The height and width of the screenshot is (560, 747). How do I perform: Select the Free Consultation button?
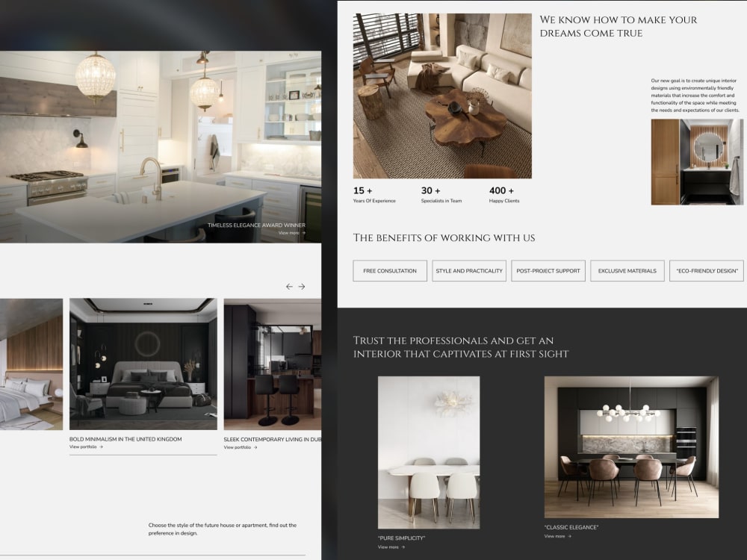pos(390,270)
